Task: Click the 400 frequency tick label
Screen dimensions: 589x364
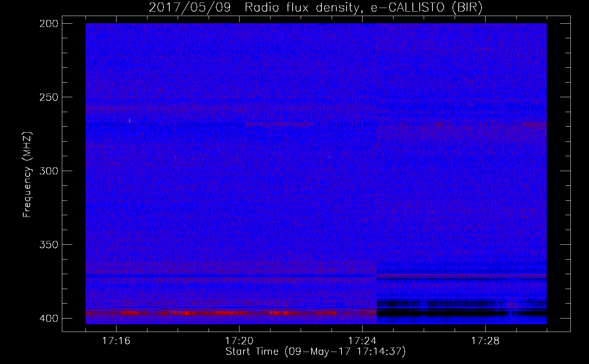Action: [49, 318]
